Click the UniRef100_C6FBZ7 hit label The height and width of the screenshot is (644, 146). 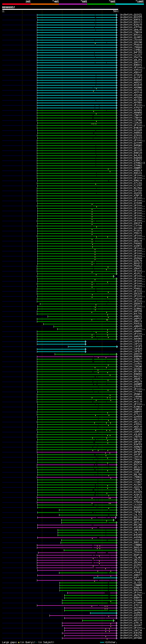click(x=131, y=352)
